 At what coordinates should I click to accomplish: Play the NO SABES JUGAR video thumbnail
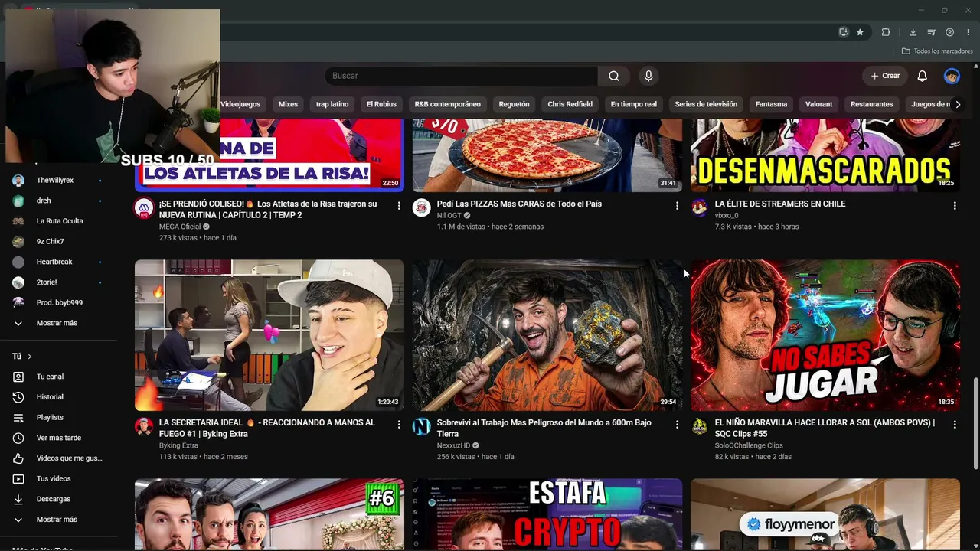pos(825,335)
